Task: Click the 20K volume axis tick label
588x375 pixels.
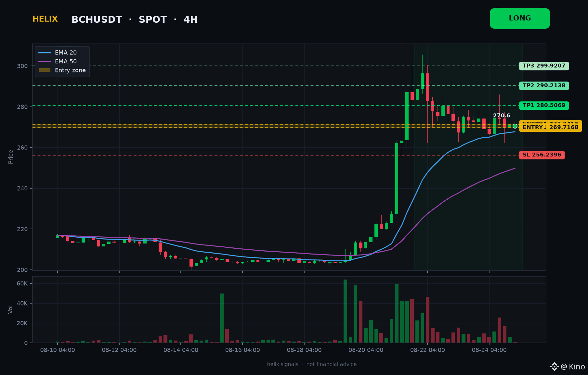Action: pyautogui.click(x=22, y=323)
